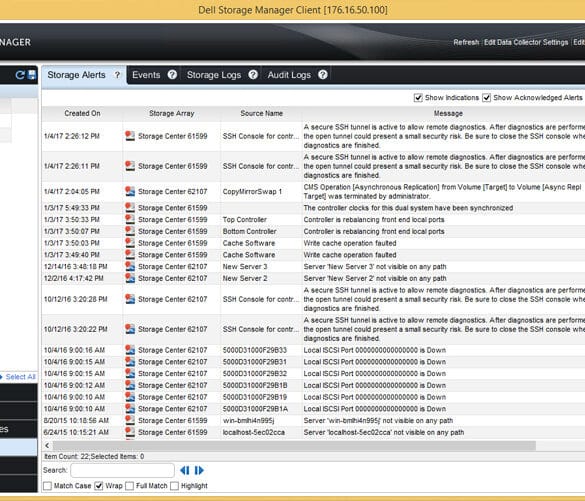
Task: Click alert icon in 5000D31000F29B33 row
Action: [x=130, y=350]
